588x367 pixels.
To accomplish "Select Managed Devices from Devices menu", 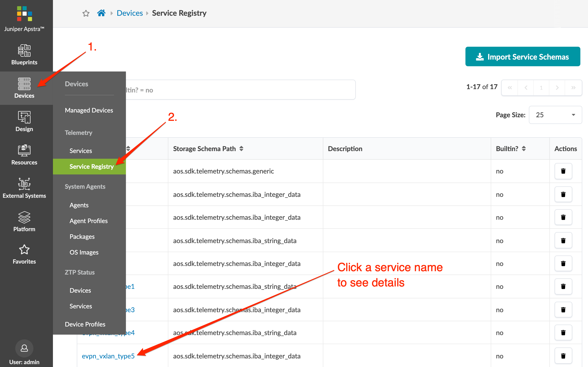I will tap(89, 110).
